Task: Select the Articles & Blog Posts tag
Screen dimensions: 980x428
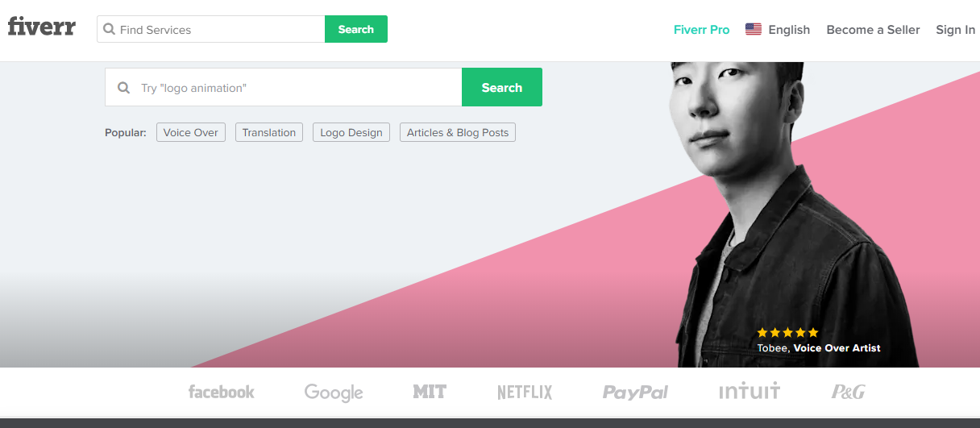Action: 458,132
